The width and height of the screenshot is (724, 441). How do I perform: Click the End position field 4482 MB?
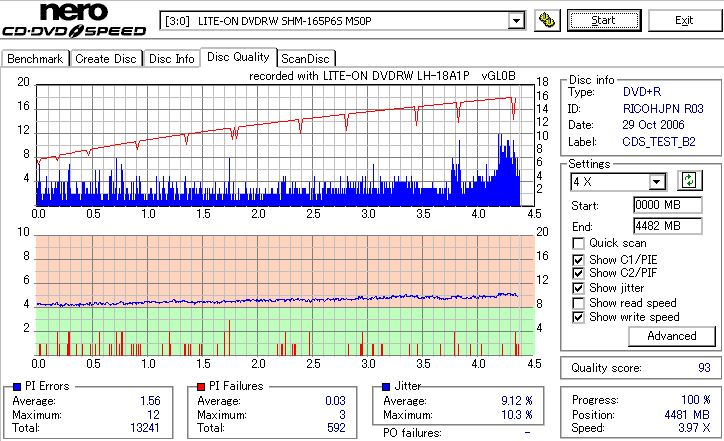point(668,226)
